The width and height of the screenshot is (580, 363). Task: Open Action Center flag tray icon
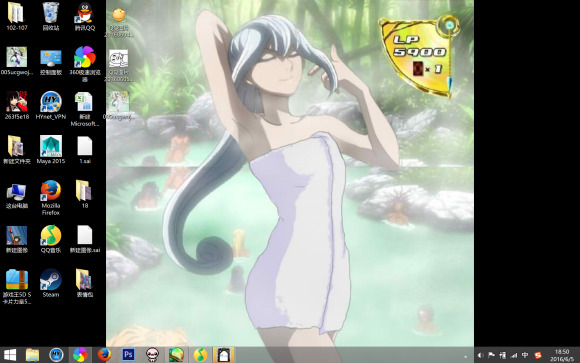[x=491, y=355]
